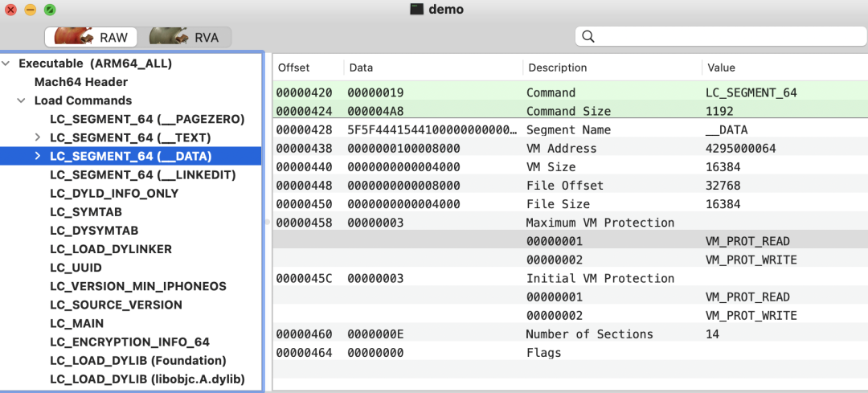Select the VM Size row

tap(570, 167)
